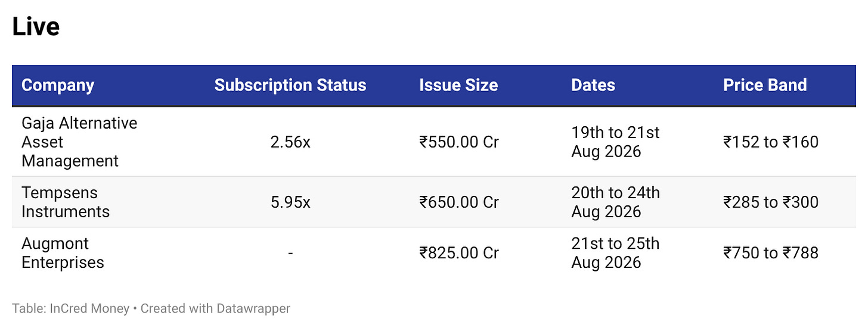This screenshot has height=328, width=868.
Task: Select the Tempsens Instruments company cell
Action: point(66,202)
